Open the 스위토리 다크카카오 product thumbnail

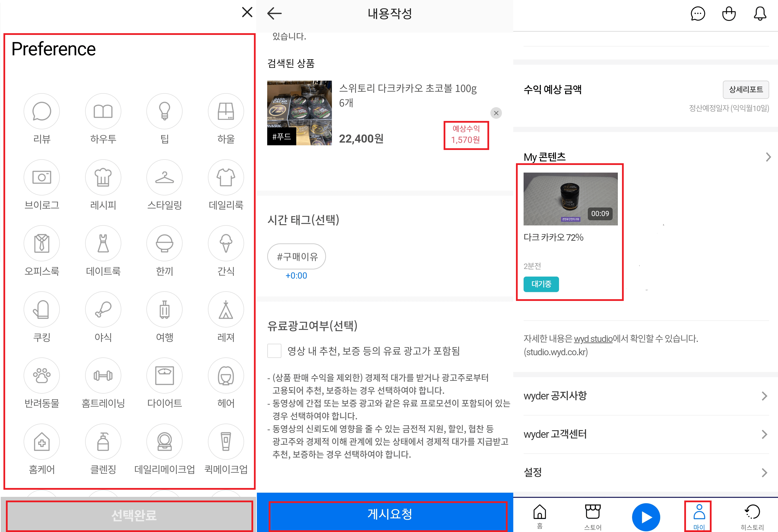pos(299,113)
